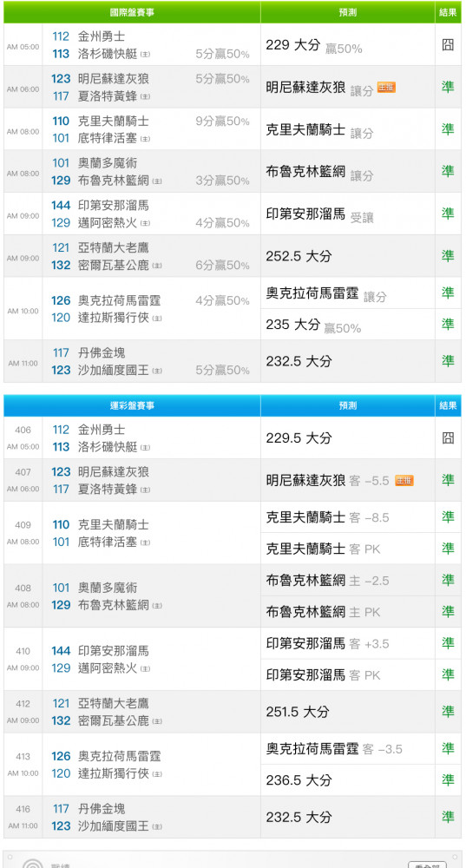Viewport: 466px width, 868px height.
Task: Click 布魯克林籃網 主 PK prediction
Action: [x=323, y=612]
